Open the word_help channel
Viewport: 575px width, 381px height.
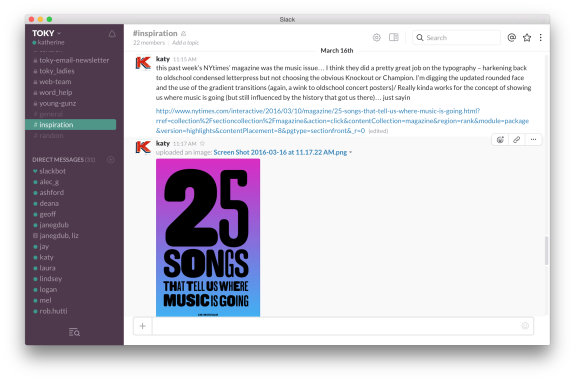click(x=55, y=92)
